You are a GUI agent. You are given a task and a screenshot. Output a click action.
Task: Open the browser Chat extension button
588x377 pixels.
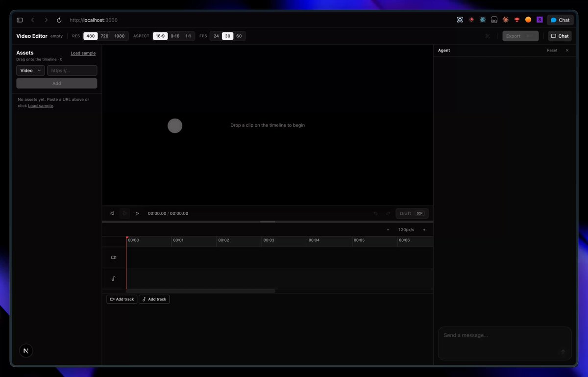click(560, 20)
